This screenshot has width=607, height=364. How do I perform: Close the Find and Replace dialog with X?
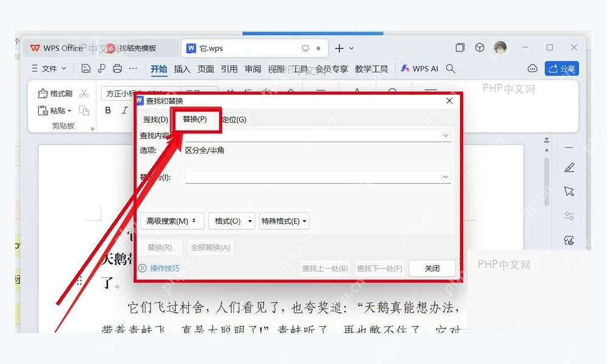click(x=449, y=101)
